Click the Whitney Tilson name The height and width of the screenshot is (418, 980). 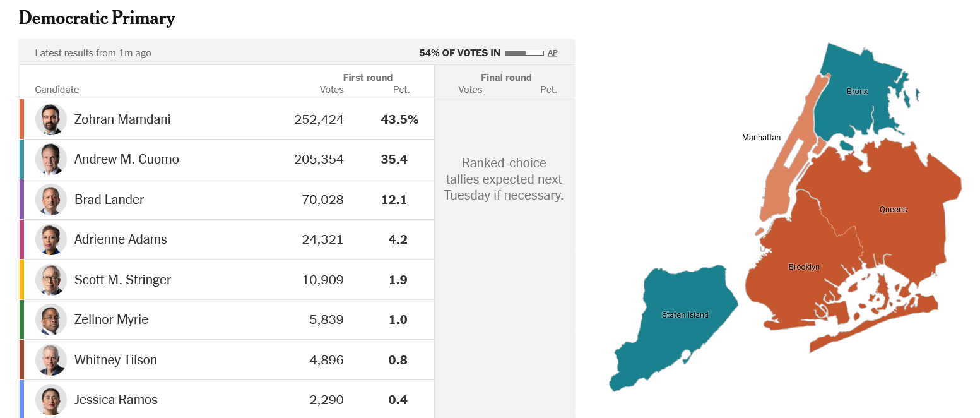(x=115, y=360)
